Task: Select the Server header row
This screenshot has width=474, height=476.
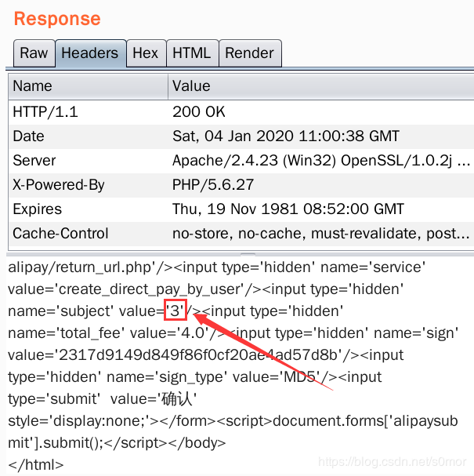Action: coord(241,161)
